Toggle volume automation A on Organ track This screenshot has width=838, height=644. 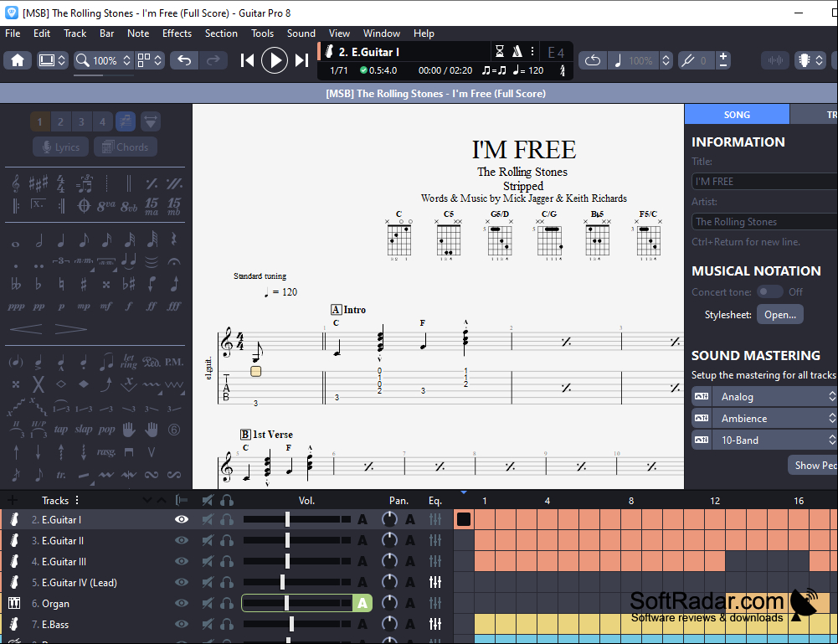362,603
